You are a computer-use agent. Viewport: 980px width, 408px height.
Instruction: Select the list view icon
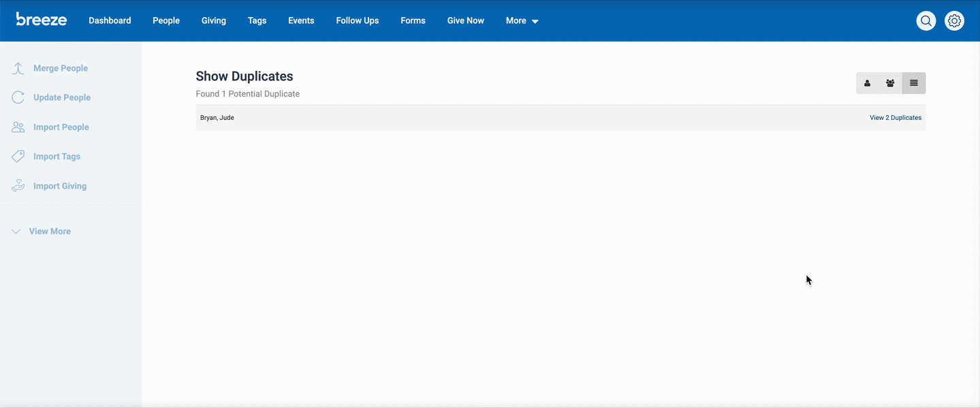click(914, 83)
